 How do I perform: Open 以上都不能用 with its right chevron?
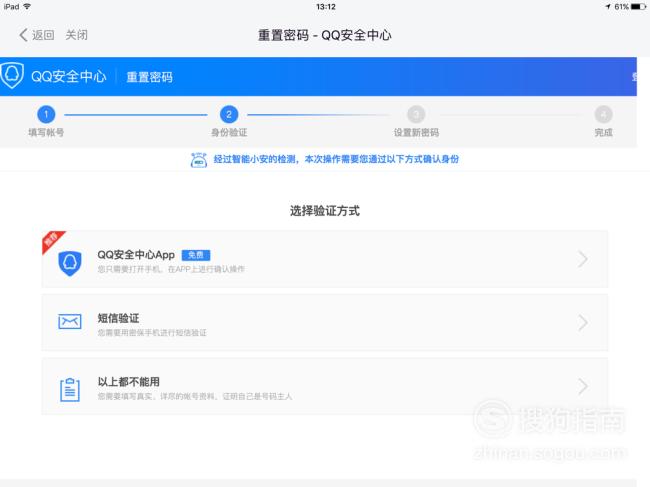tap(583, 386)
